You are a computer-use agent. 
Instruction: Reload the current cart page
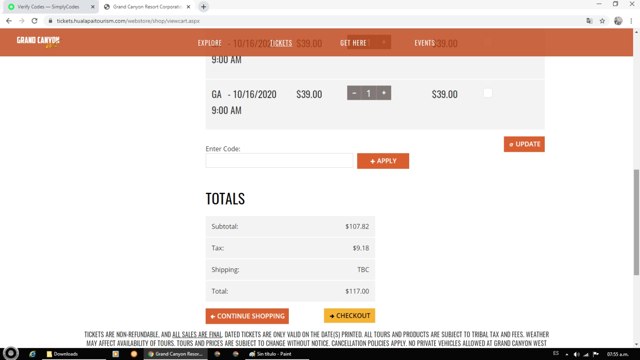34,21
